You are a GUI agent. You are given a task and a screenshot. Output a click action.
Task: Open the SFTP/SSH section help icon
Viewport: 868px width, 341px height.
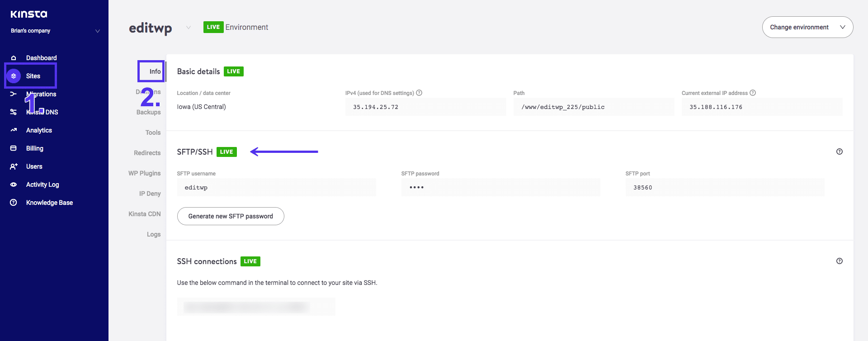coord(840,152)
